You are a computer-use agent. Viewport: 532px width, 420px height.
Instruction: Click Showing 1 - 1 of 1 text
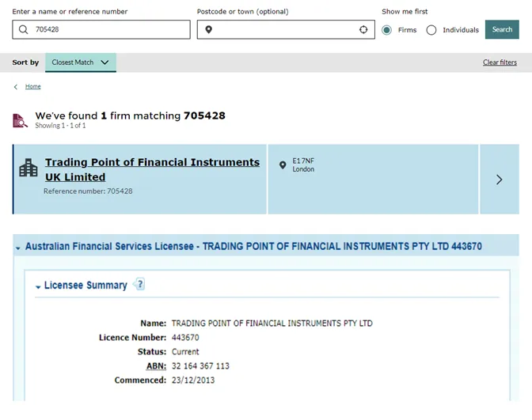60,126
